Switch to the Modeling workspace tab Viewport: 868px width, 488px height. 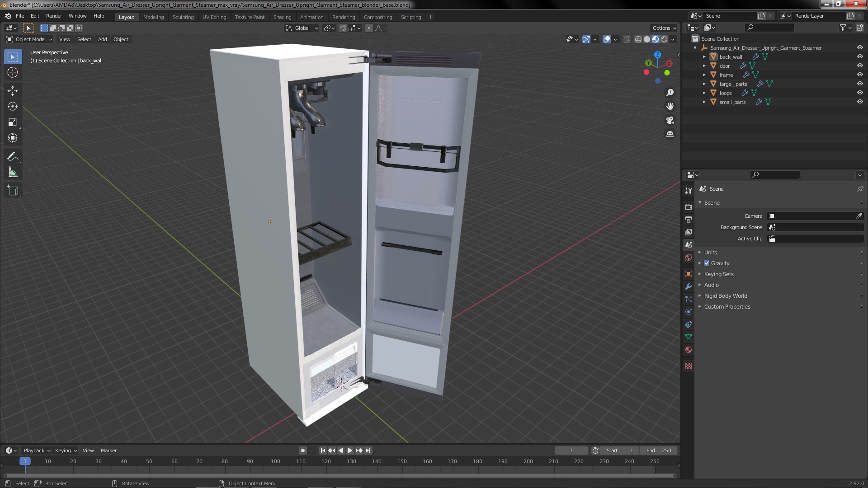pos(153,17)
